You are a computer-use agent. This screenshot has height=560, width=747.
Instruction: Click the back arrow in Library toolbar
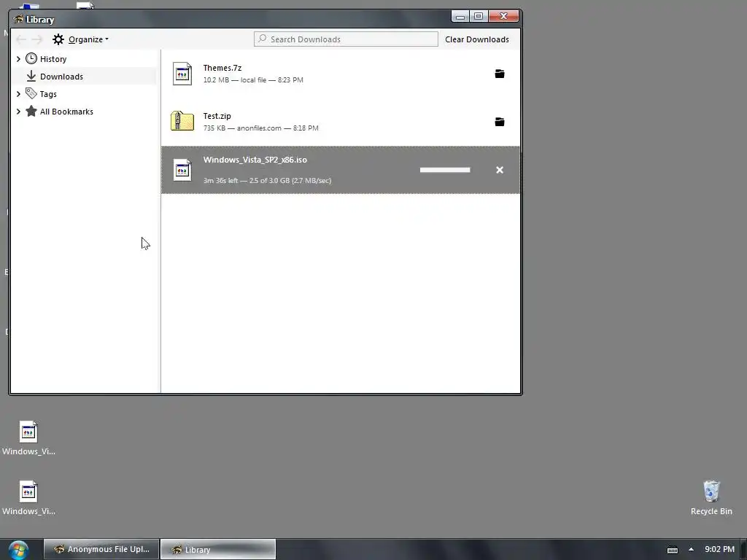point(20,39)
